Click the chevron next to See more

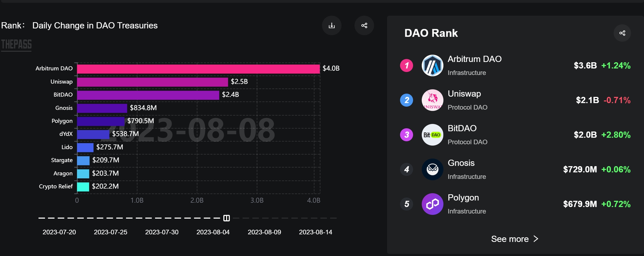(536, 239)
